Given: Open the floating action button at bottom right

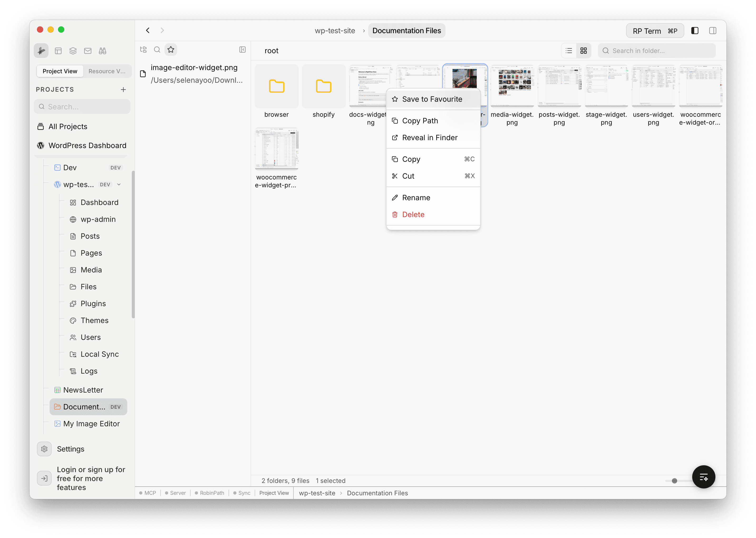Looking at the screenshot, I should click(x=704, y=477).
